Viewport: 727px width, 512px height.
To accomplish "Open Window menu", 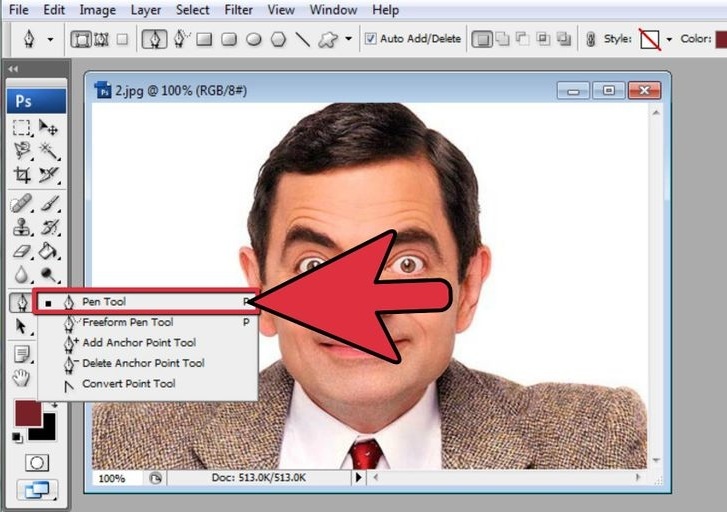I will pos(333,10).
